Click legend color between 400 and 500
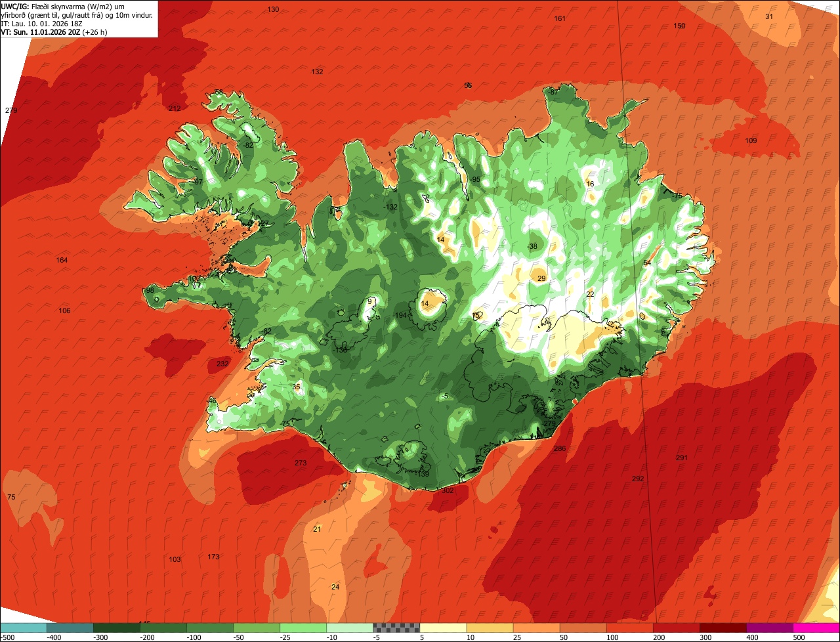This screenshot has height=642, width=840. pos(769,628)
